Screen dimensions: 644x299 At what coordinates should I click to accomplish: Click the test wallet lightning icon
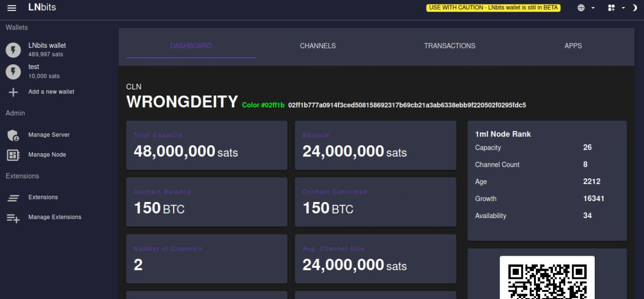[13, 71]
